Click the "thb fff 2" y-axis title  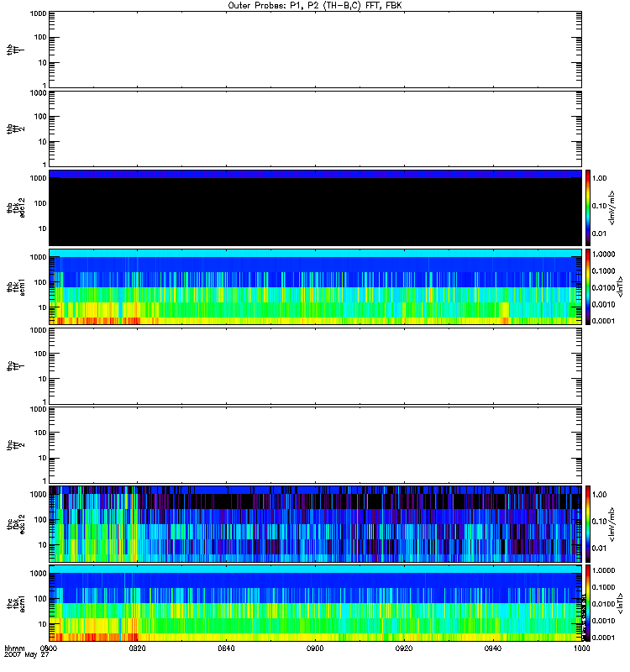coord(16,129)
